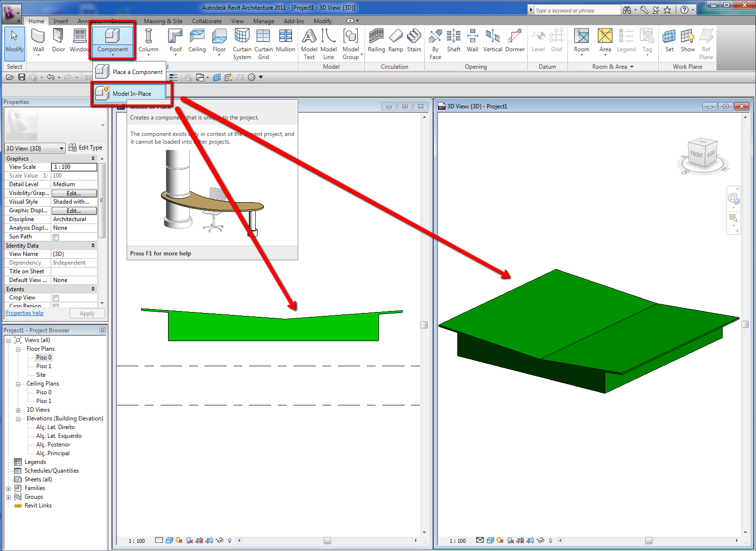The width and height of the screenshot is (756, 551).
Task: Select the Roof tool
Action: coord(175,41)
